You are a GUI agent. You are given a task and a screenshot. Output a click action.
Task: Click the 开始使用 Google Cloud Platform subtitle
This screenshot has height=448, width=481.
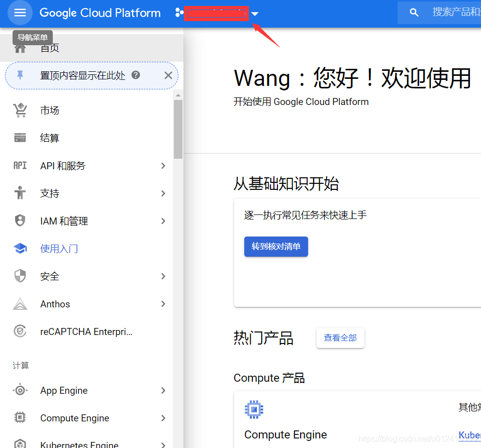301,101
